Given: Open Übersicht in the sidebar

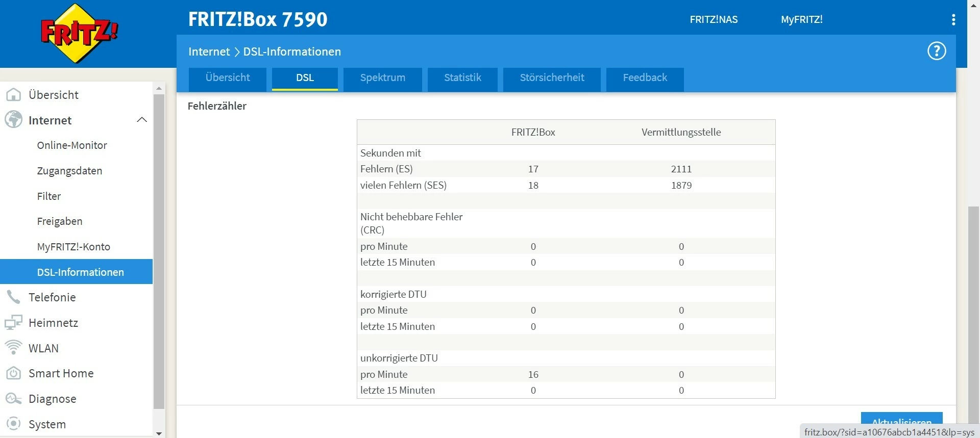Looking at the screenshot, I should 54,95.
